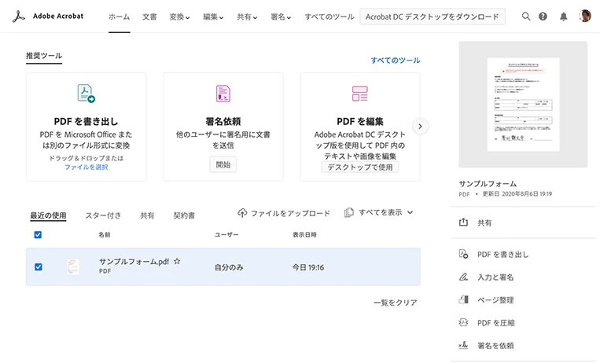Click the upload cloud icon
Viewport: 600px width, 364px height.
tap(242, 213)
